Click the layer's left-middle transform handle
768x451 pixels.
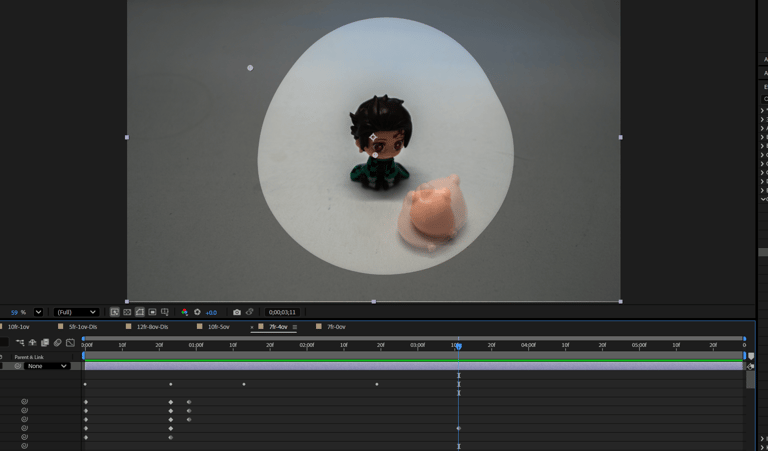pyautogui.click(x=127, y=138)
